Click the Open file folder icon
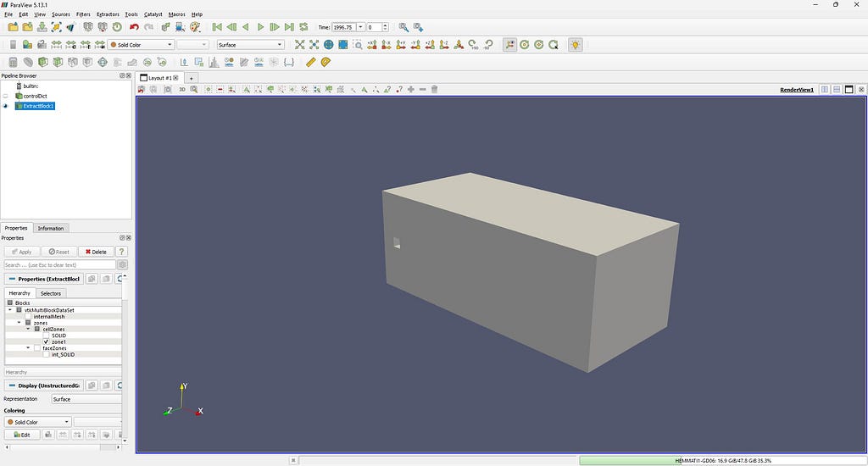Viewport: 868px width, 466px height. click(x=13, y=27)
